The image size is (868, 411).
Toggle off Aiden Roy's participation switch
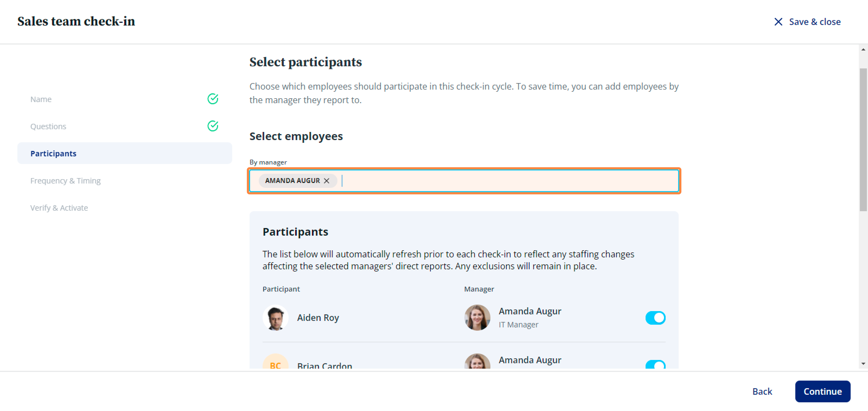(655, 318)
